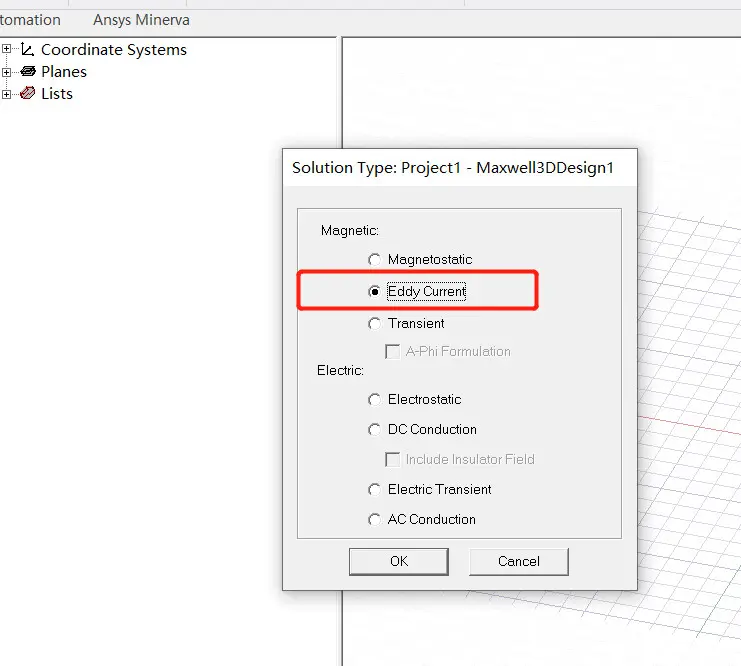Choose the AC Conduction radio button
This screenshot has height=666, width=741.
tap(374, 520)
